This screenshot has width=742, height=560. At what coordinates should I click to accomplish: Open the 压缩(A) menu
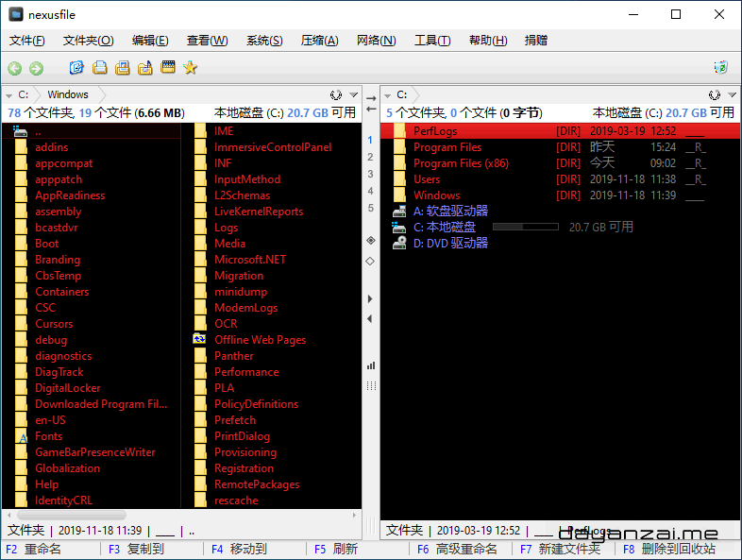(x=319, y=41)
